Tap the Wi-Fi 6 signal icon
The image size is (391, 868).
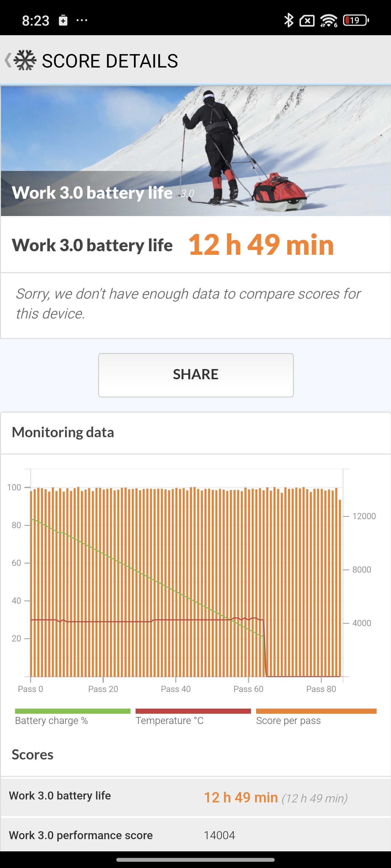tap(329, 20)
